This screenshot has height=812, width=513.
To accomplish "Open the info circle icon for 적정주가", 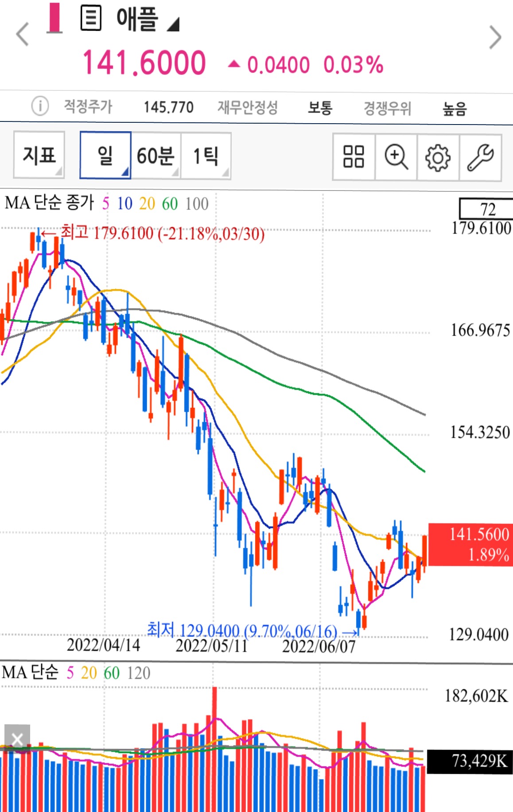I will click(40, 106).
